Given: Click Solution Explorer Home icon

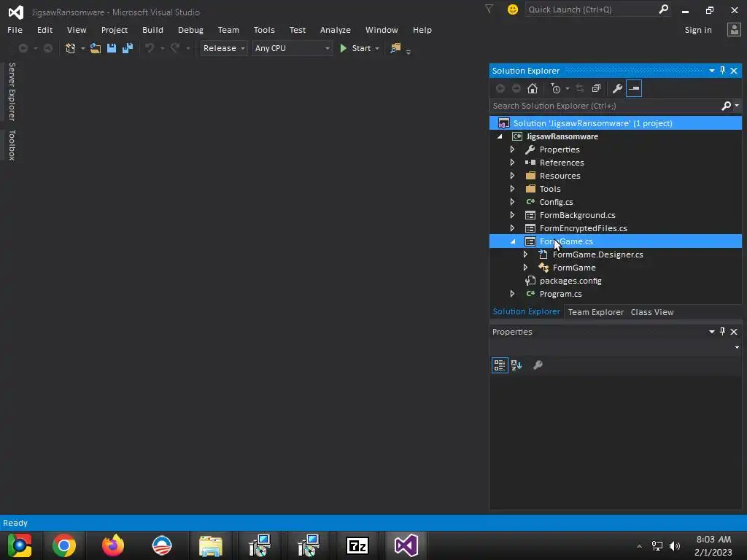Looking at the screenshot, I should 533,88.
